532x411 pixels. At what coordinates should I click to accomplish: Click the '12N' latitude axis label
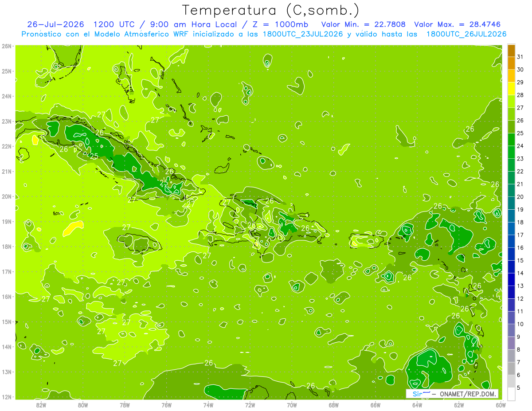(x=6, y=397)
